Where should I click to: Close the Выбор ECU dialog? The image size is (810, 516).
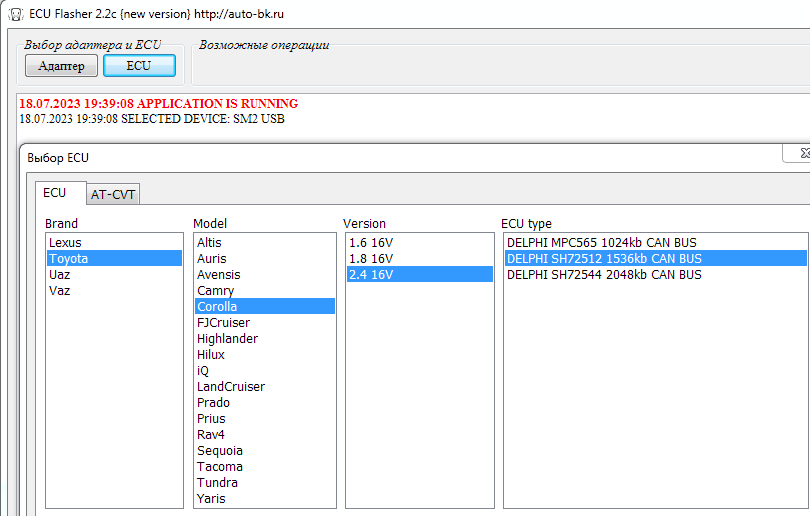click(801, 154)
